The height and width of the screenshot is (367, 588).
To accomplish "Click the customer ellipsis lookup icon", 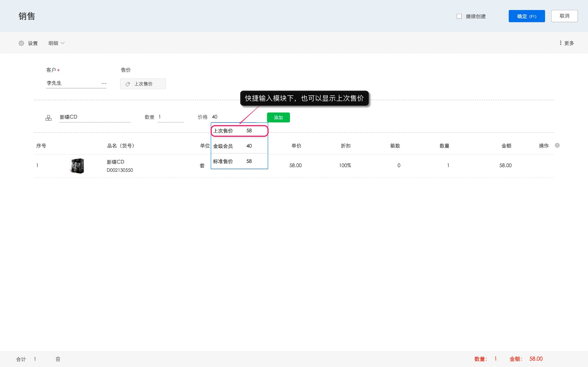I will (x=104, y=84).
